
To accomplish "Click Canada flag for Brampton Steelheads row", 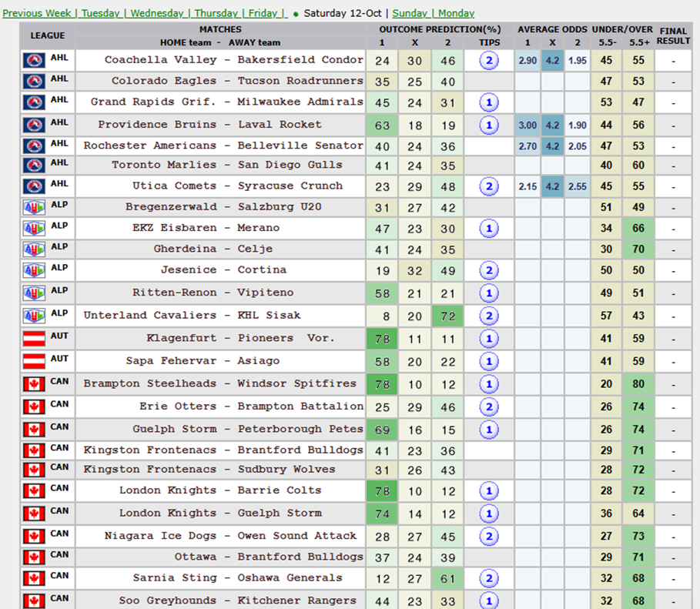I will click(34, 384).
